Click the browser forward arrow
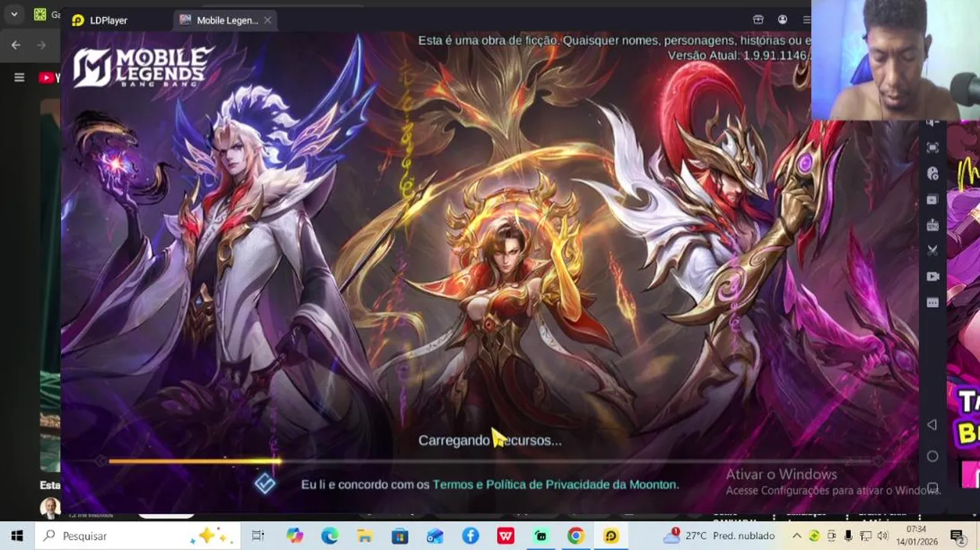This screenshot has height=550, width=980. tap(41, 45)
